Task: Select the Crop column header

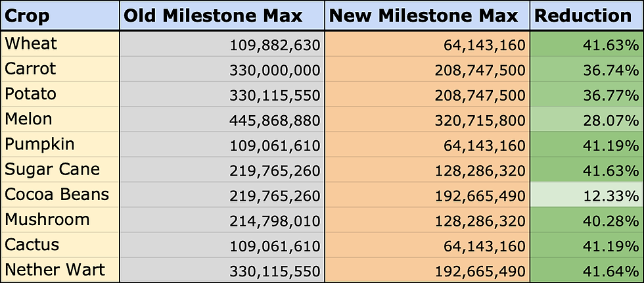Action: point(60,16)
